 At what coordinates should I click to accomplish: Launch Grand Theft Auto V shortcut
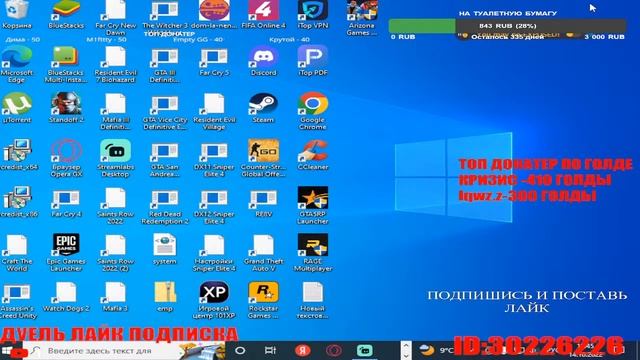(263, 253)
